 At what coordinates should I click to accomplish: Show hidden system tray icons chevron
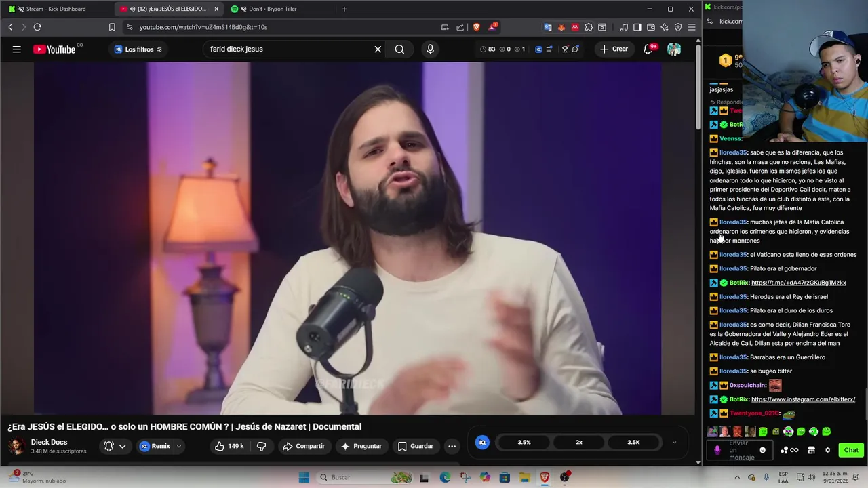(737, 477)
